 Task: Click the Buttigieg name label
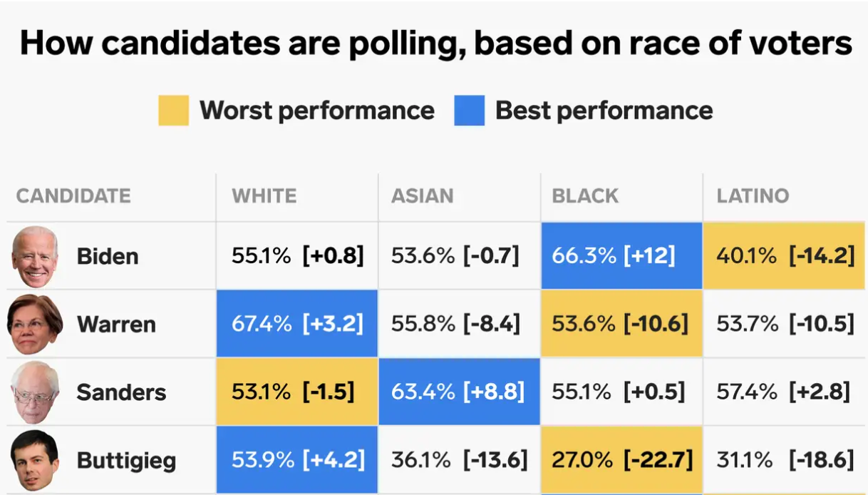pos(126,461)
